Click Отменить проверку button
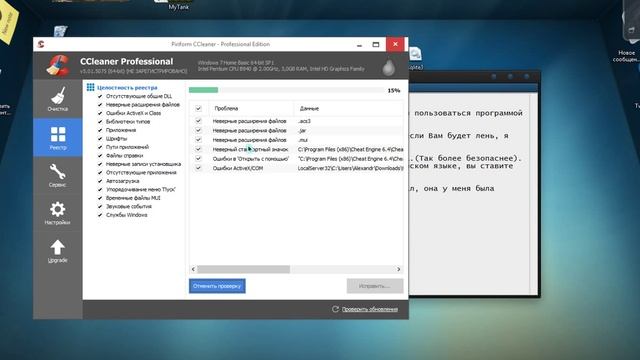 coord(217,286)
